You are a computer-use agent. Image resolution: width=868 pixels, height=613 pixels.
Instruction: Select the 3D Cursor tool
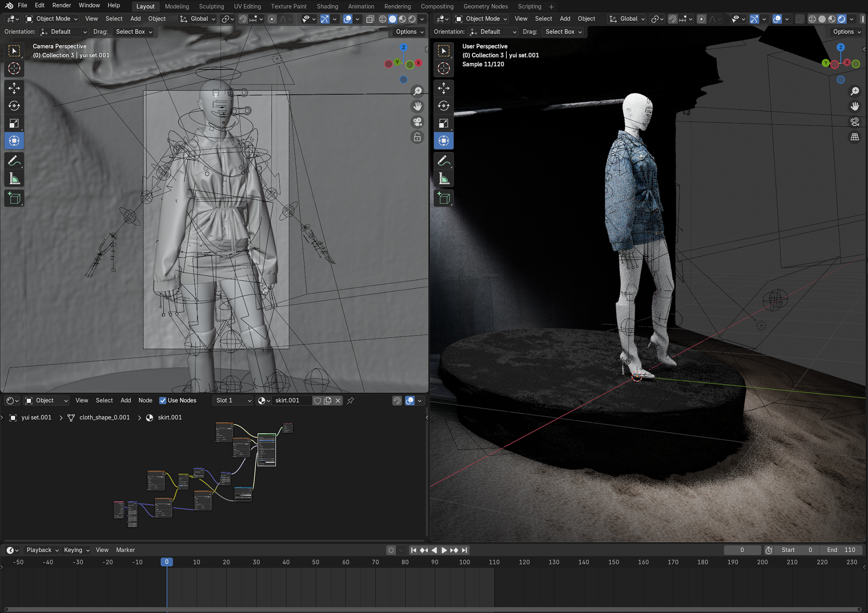point(14,68)
